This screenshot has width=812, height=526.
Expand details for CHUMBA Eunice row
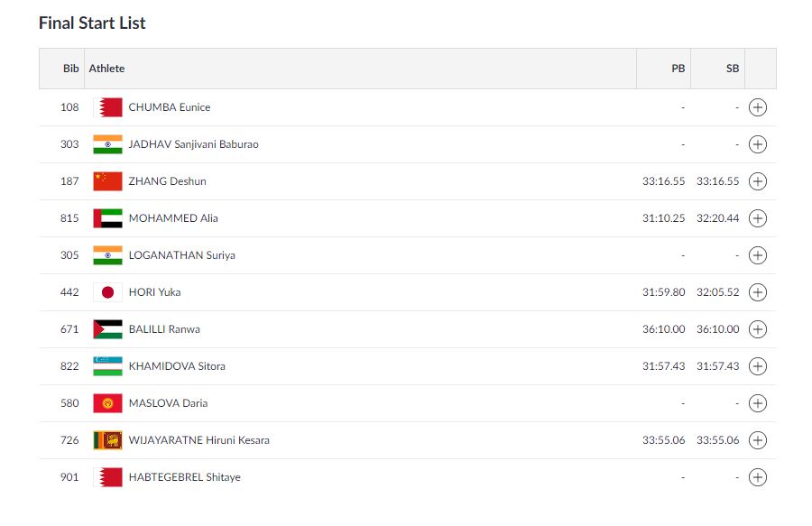coord(757,107)
